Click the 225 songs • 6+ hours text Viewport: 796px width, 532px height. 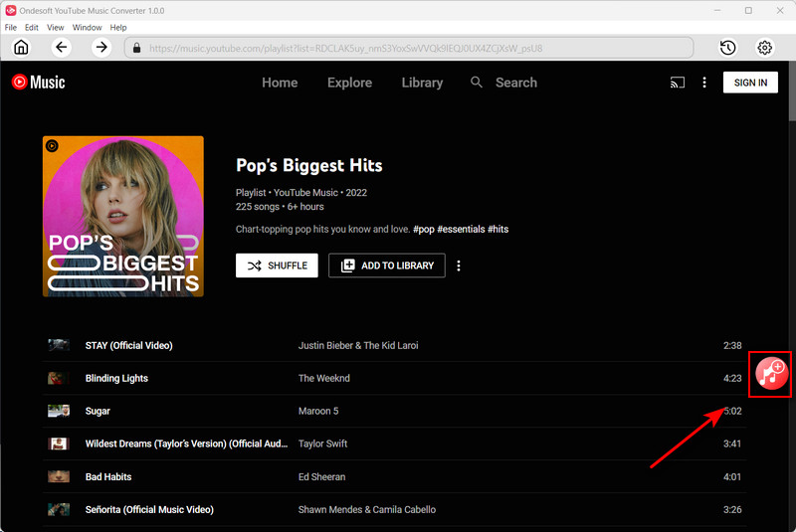click(280, 207)
